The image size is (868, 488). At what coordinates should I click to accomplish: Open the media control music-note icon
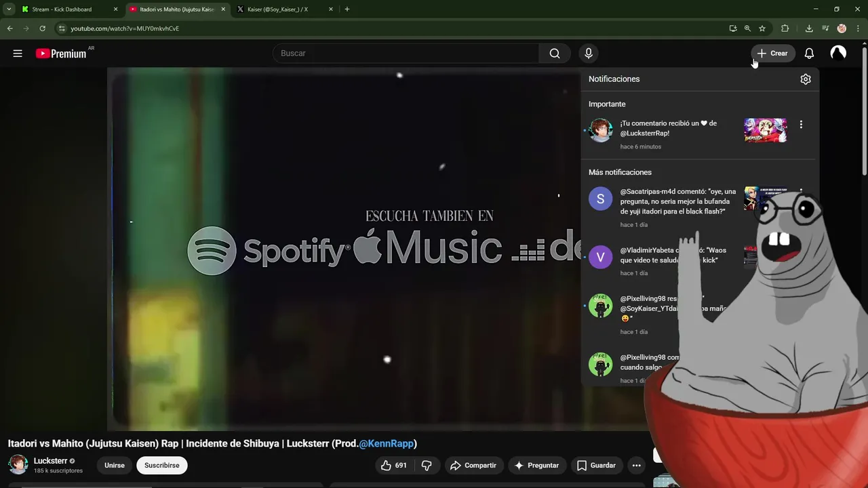click(825, 28)
